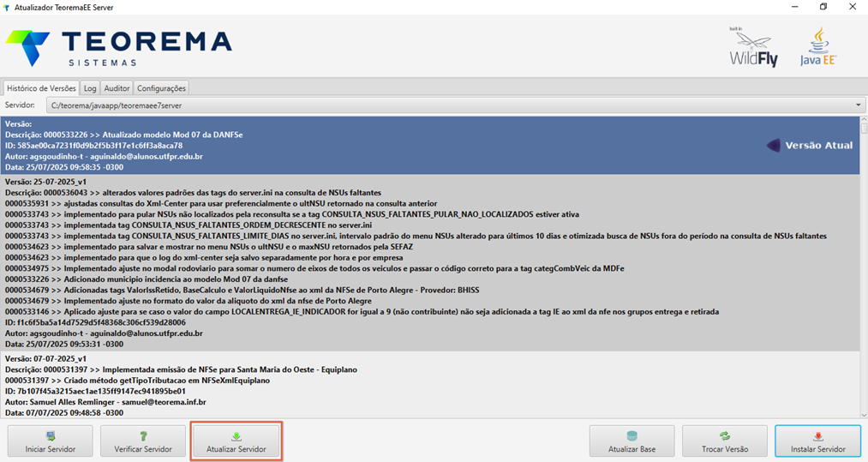868x462 pixels.
Task: Click date line 25/07/2025 09:58:35 -0300
Action: pos(64,167)
